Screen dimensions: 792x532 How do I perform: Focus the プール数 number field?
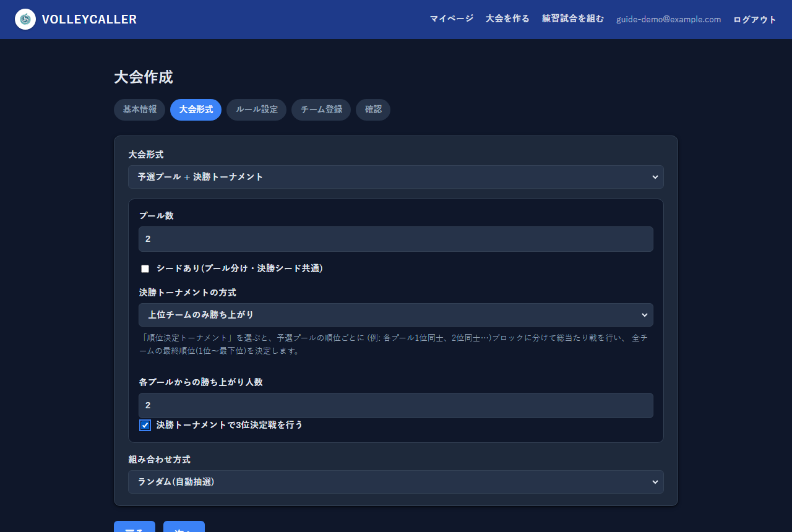(x=396, y=239)
